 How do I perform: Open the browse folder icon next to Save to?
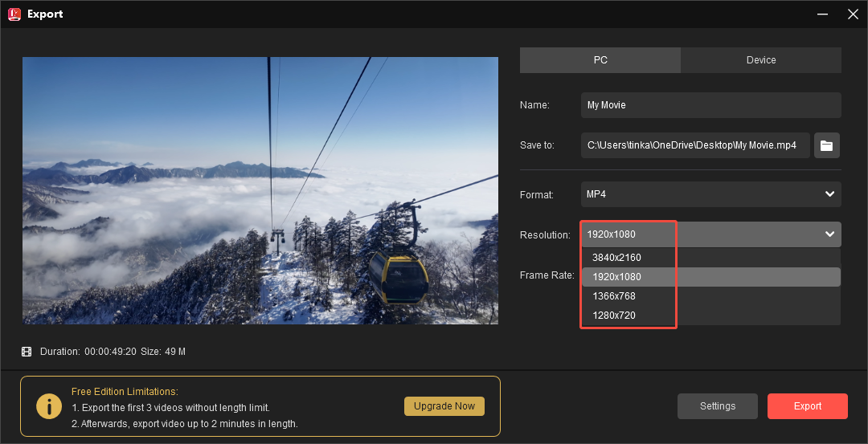tap(826, 145)
